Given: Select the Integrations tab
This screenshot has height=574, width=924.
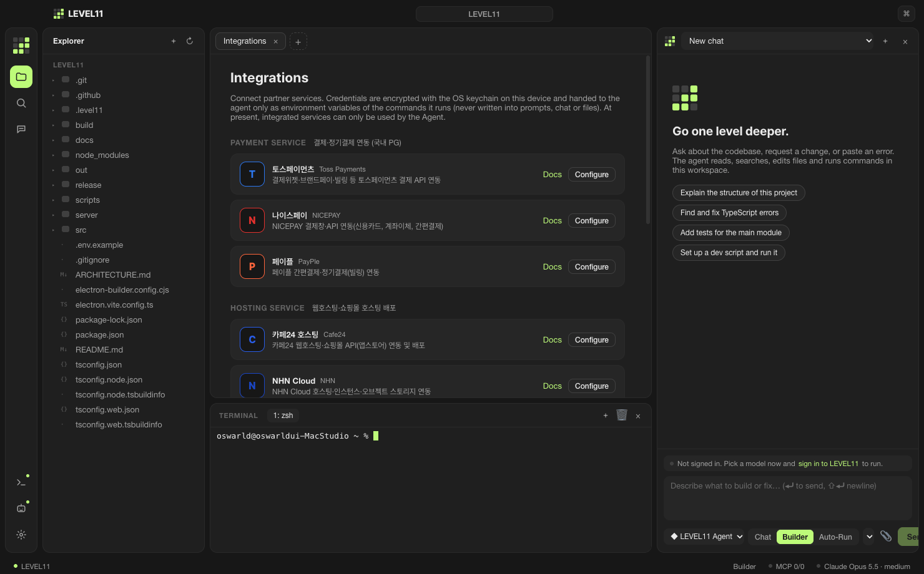Looking at the screenshot, I should [250, 41].
